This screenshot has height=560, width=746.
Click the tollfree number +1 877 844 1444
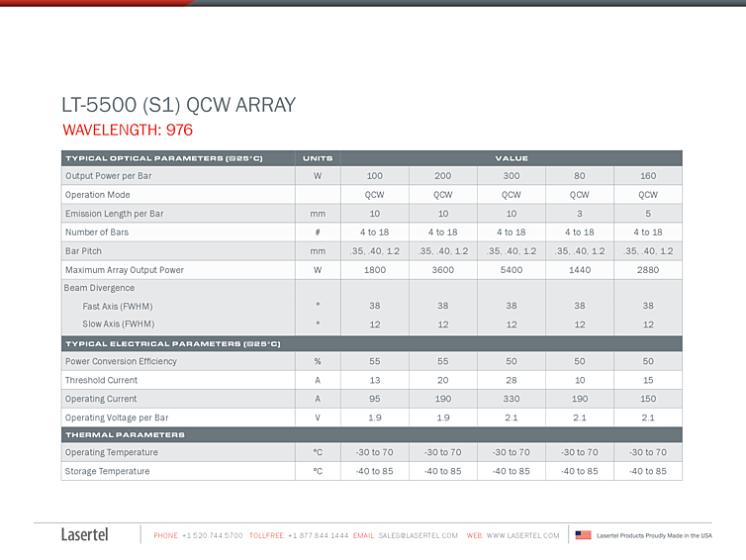tap(318, 535)
